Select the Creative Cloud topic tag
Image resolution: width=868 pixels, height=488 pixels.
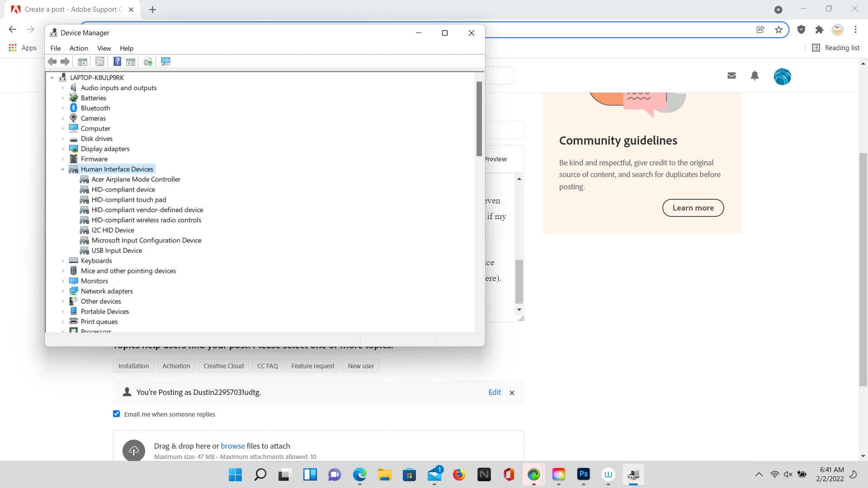click(x=223, y=366)
